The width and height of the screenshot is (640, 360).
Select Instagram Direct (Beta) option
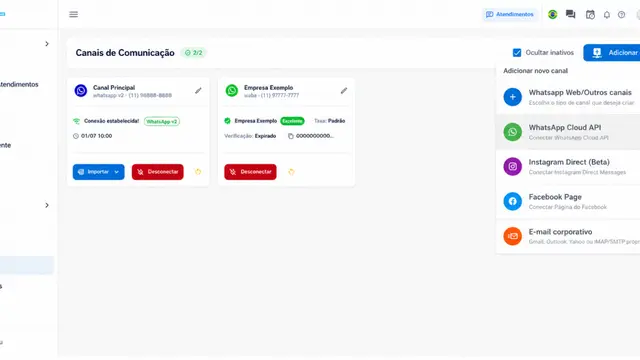tap(568, 167)
